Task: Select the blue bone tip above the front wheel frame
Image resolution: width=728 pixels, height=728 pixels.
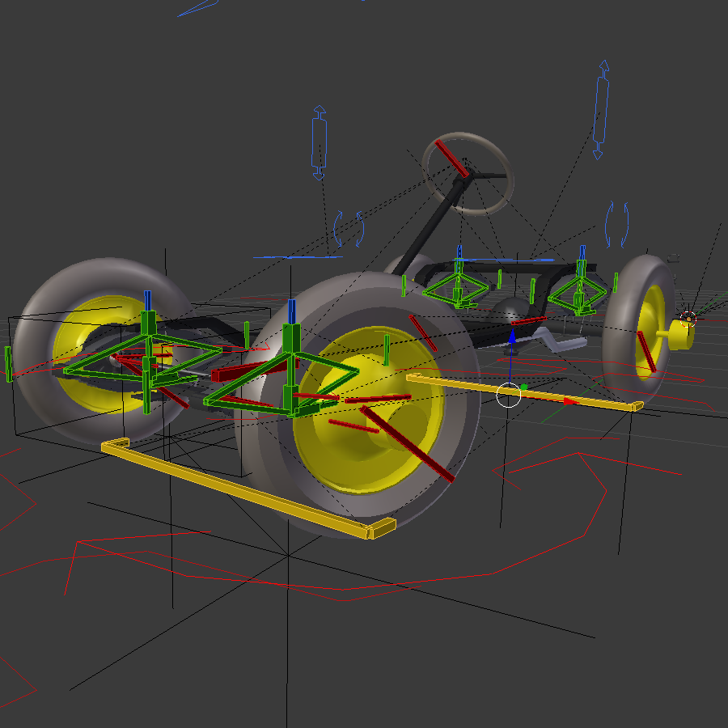Action: [291, 311]
